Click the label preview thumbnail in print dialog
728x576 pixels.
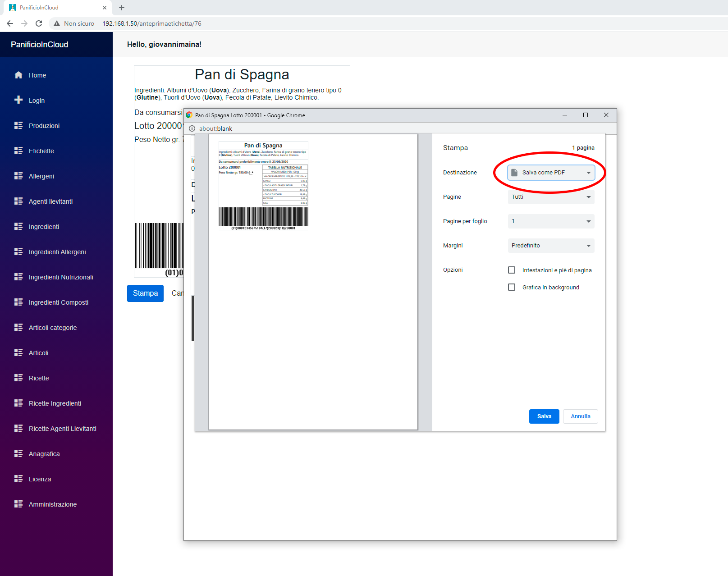click(263, 186)
